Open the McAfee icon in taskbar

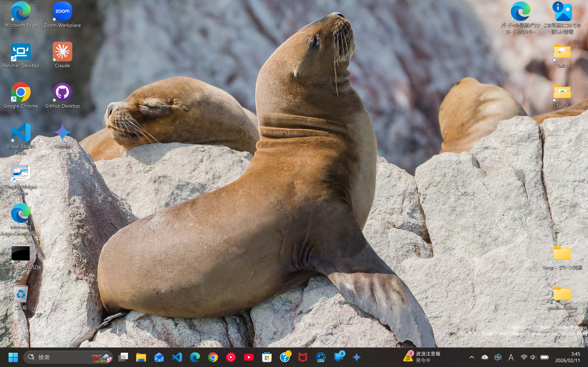tap(303, 357)
